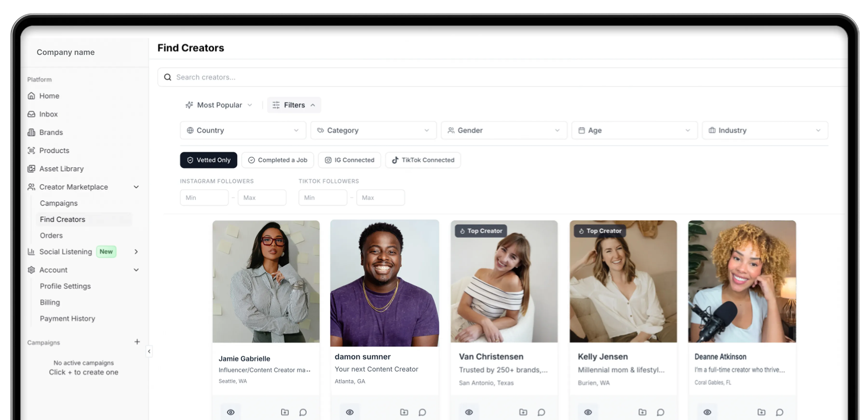Add a new campaign with plus icon
Image resolution: width=868 pixels, height=420 pixels.
137,342
